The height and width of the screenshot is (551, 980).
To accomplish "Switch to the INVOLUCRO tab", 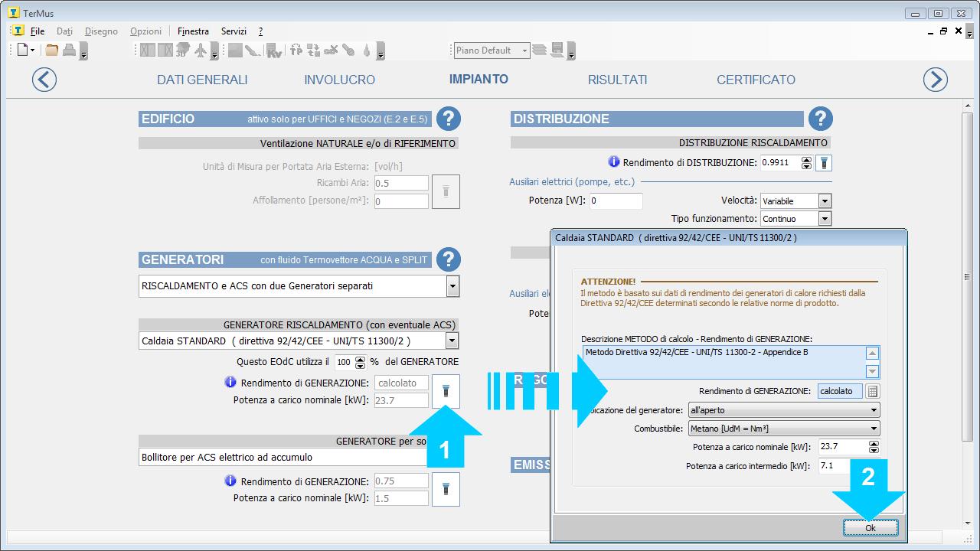I will (x=339, y=80).
